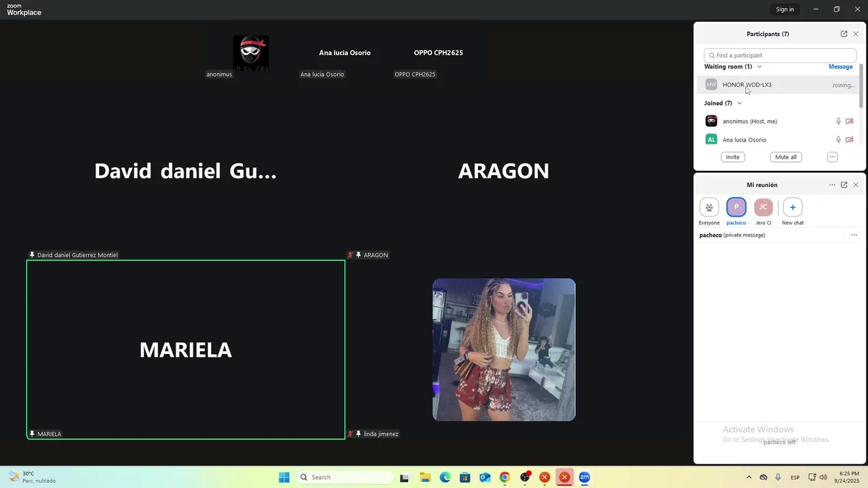
Task: Click the Find a participant search field
Action: click(x=780, y=56)
